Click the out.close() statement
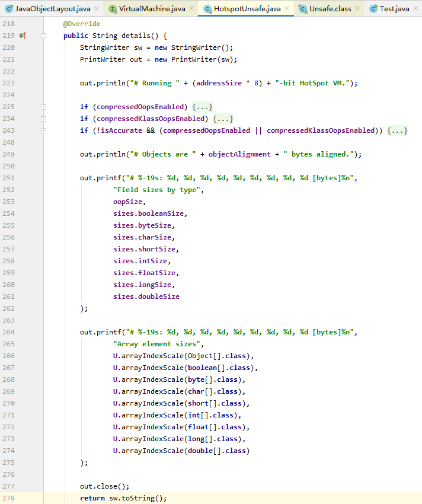 click(105, 486)
